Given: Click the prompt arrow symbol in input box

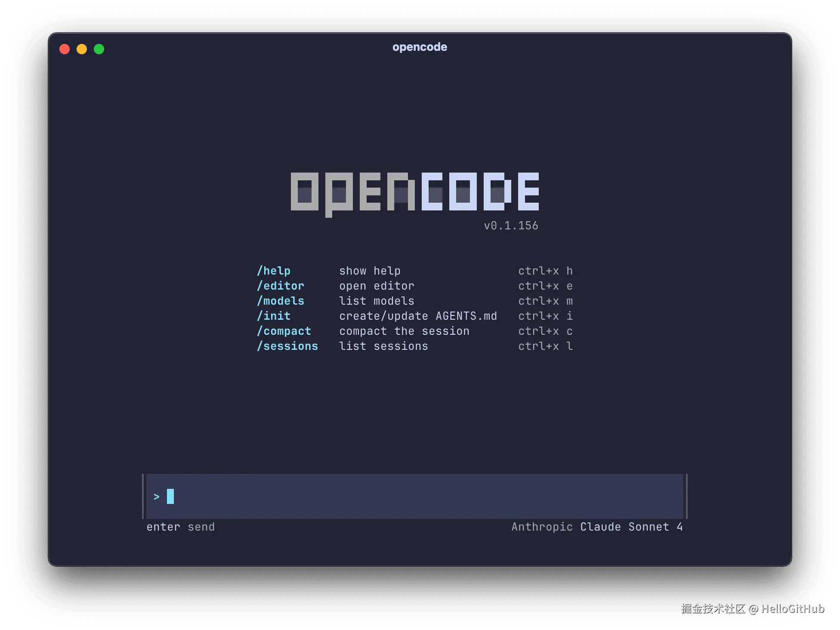Looking at the screenshot, I should pyautogui.click(x=157, y=497).
